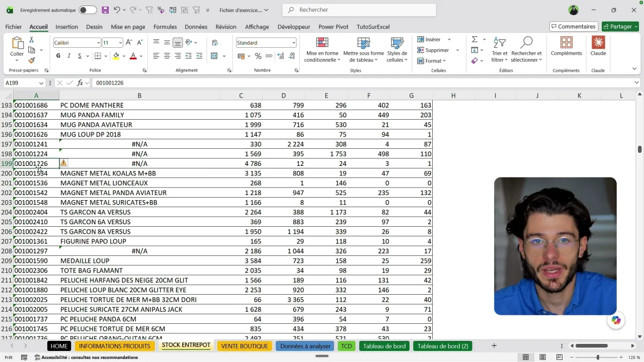Viewport: 644px width, 362px height.
Task: Open Rechercher et sélectionner menu
Action: [x=526, y=49]
